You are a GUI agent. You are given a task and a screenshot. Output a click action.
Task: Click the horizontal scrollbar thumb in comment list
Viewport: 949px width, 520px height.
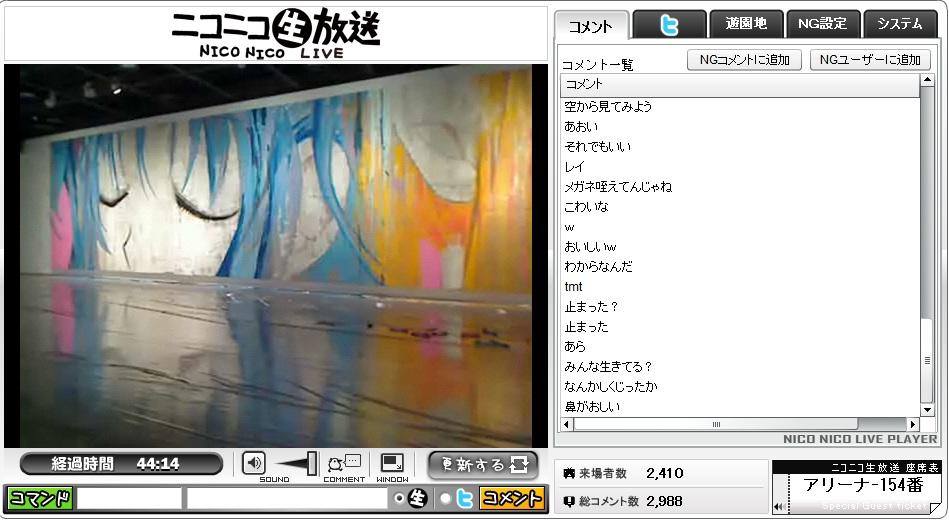pyautogui.click(x=716, y=424)
